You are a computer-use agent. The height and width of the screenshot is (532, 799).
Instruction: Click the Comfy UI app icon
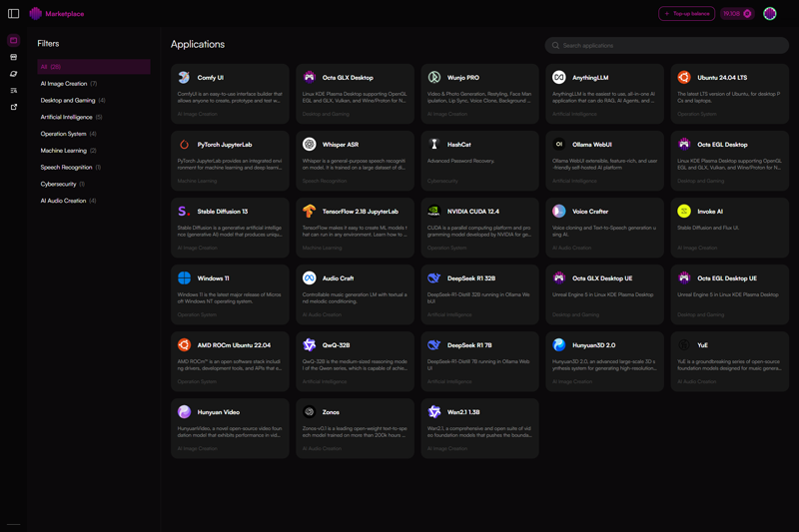tap(184, 78)
